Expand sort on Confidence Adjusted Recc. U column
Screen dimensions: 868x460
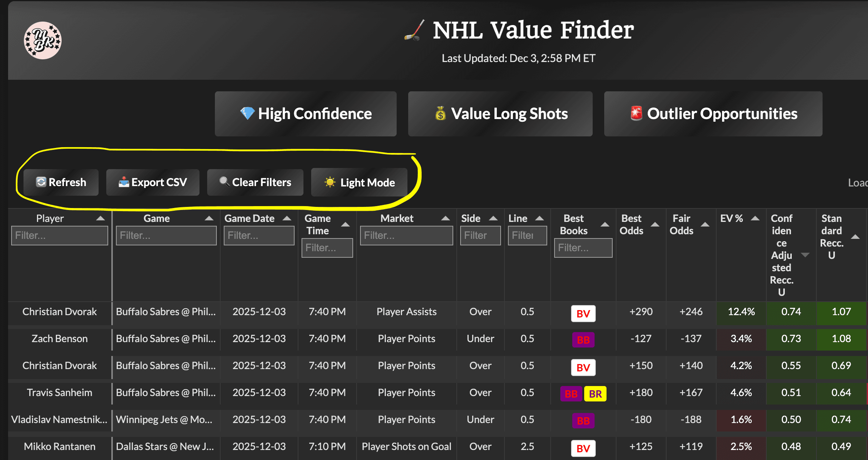pyautogui.click(x=805, y=255)
